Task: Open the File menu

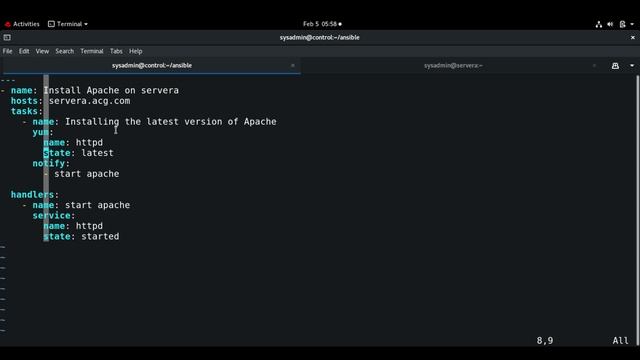Action: click(7, 51)
